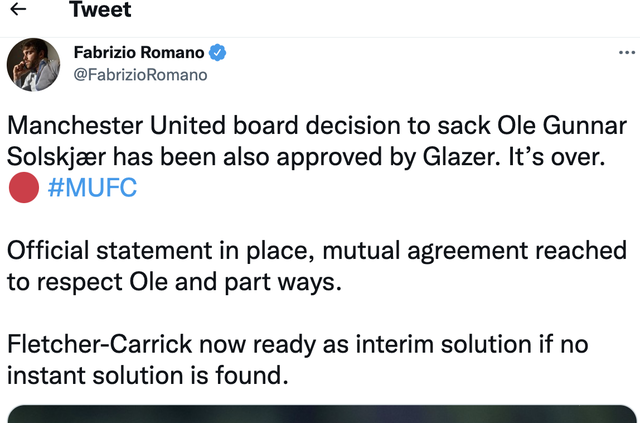Go back using the left arrow

[18, 9]
